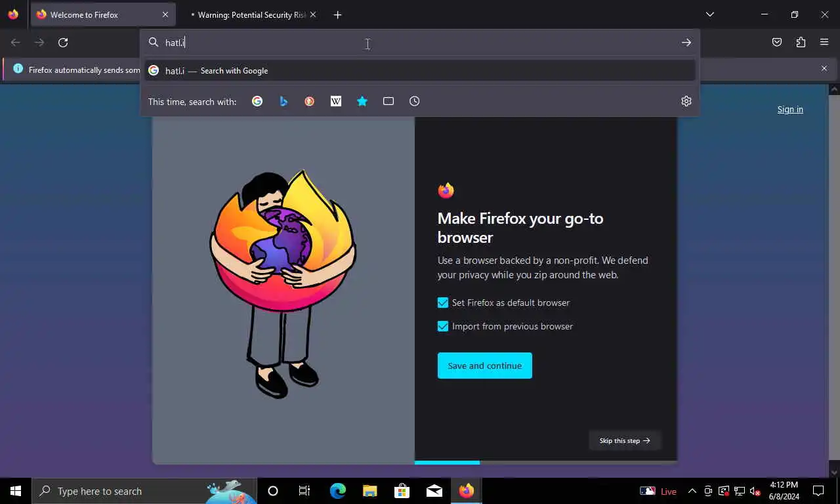Dismiss the Firefox data notification bar
Viewport: 840px width, 504px height.
[x=824, y=68]
